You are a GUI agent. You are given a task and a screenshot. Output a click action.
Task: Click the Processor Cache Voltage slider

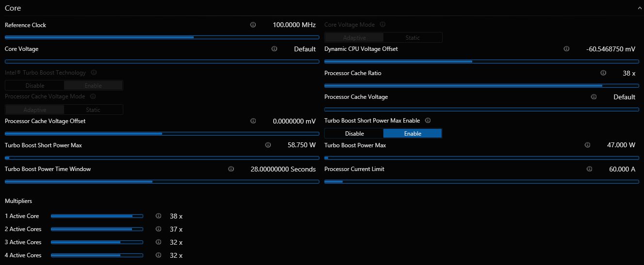(481, 109)
